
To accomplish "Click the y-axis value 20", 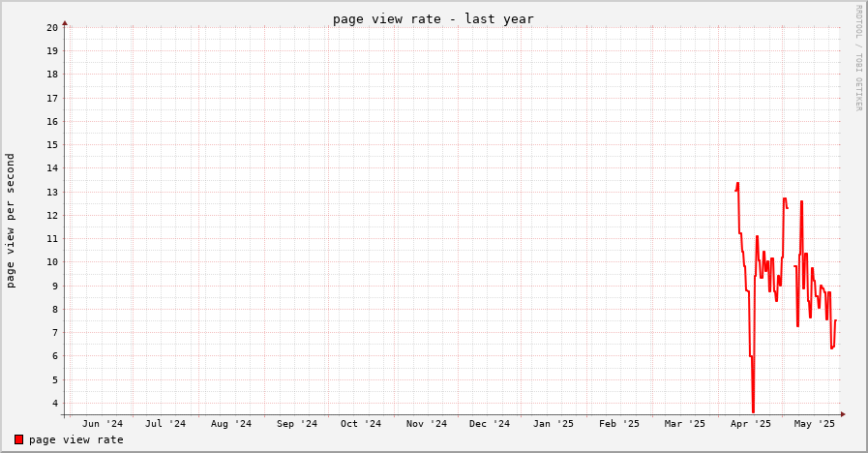I will click(x=52, y=28).
